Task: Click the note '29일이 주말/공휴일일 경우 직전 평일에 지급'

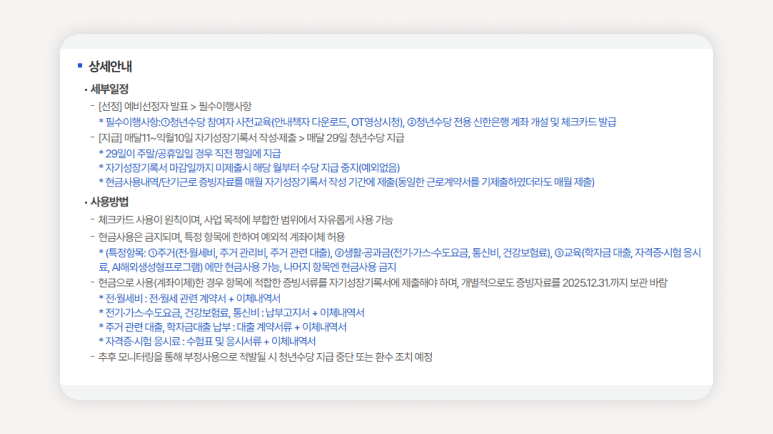Action: pos(190,153)
